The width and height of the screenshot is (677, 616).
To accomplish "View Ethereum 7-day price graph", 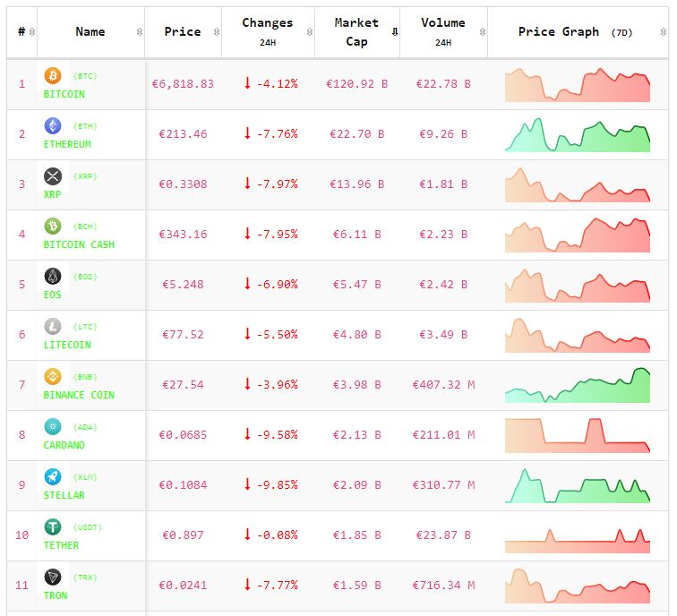I will [x=578, y=135].
